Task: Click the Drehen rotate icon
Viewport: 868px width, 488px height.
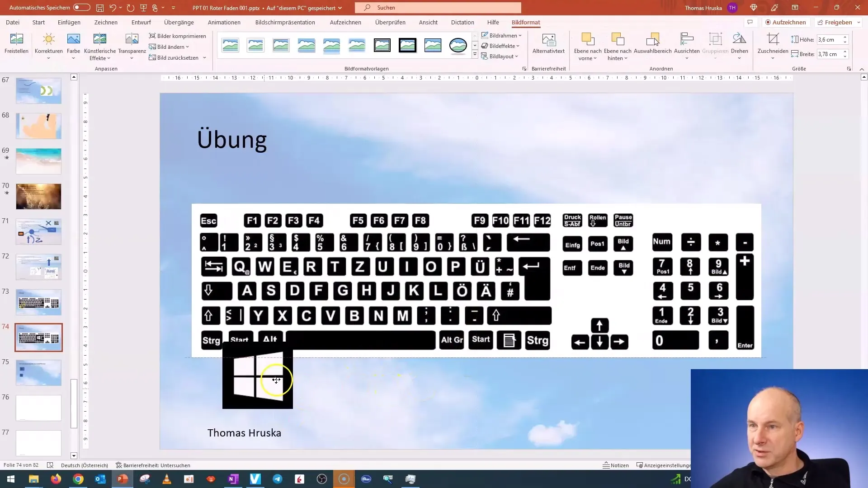Action: (739, 40)
